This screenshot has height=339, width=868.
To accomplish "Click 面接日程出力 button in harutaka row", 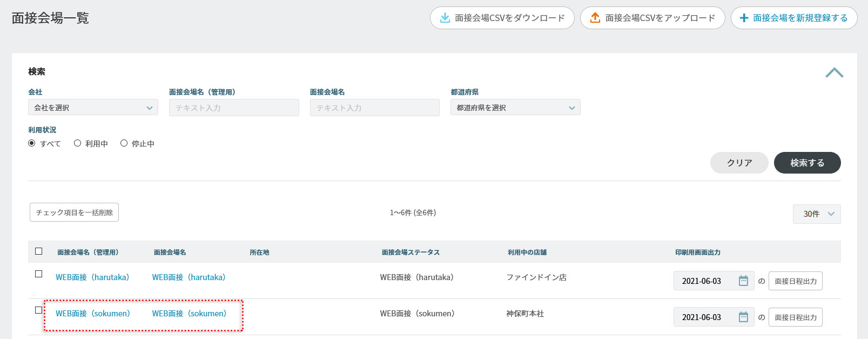I will point(796,281).
